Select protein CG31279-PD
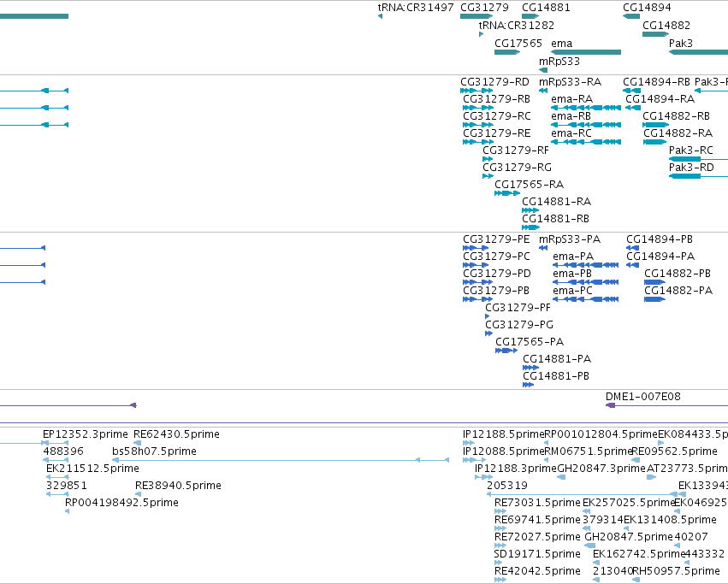 (496, 274)
